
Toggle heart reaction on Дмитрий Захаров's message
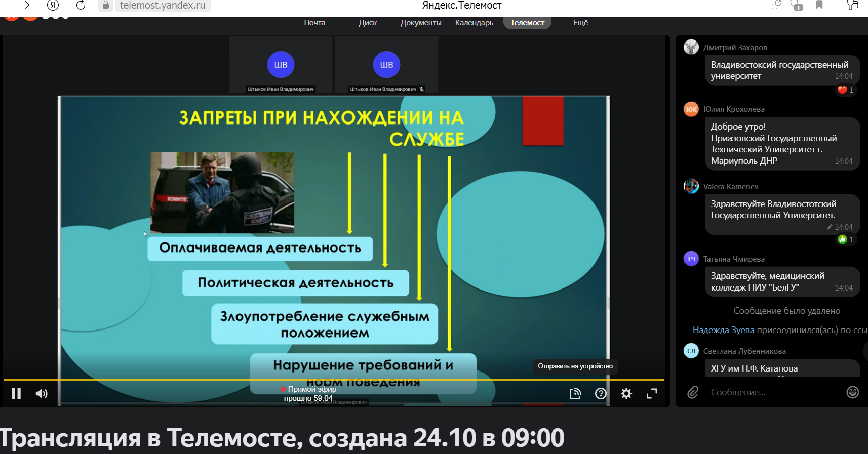tap(845, 90)
